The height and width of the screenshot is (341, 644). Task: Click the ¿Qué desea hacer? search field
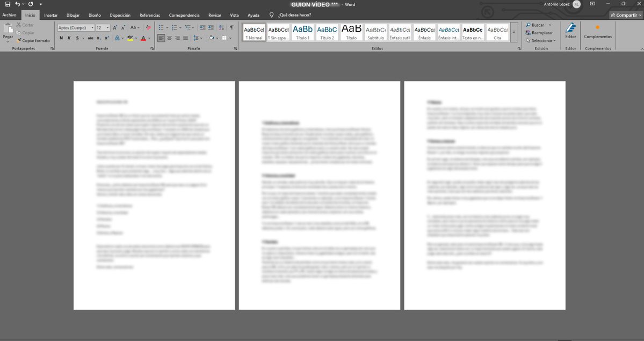[x=294, y=15]
